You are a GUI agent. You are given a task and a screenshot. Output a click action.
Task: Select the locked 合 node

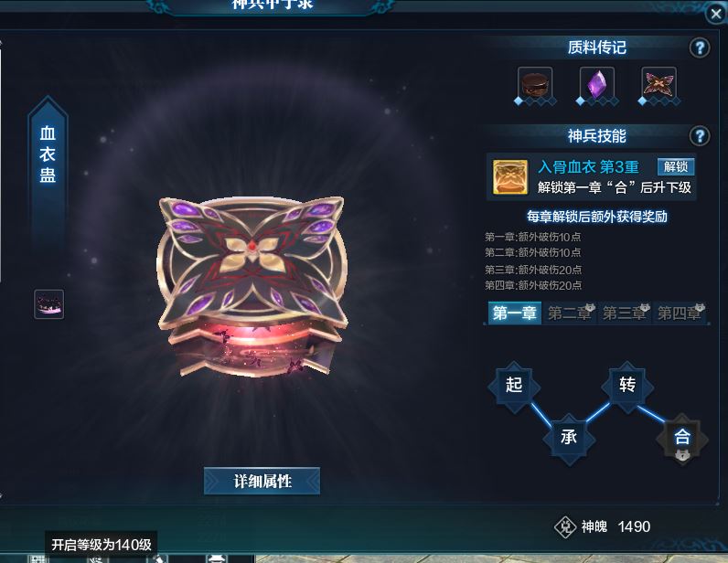682,438
